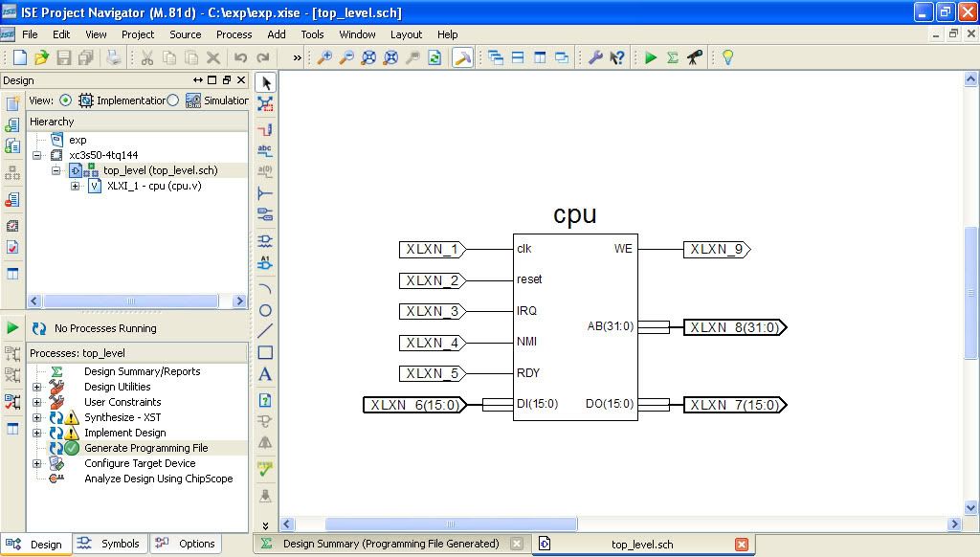Select the Add Text tool (letter A)

click(265, 374)
